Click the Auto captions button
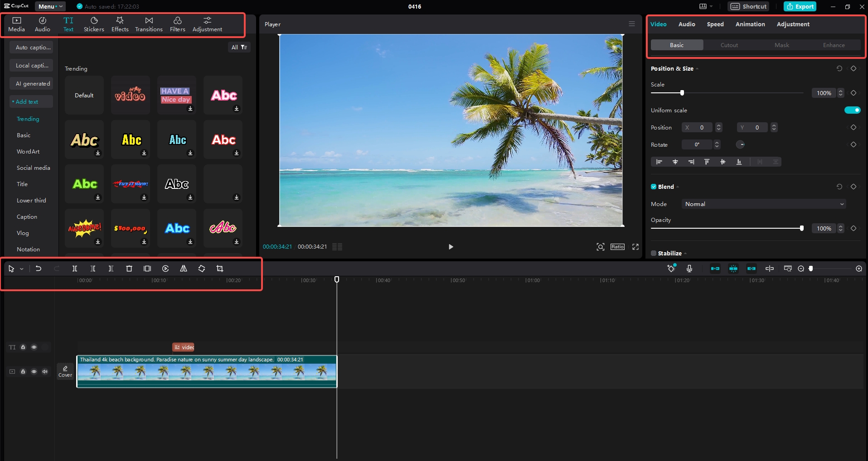This screenshot has width=868, height=461. pos(31,47)
